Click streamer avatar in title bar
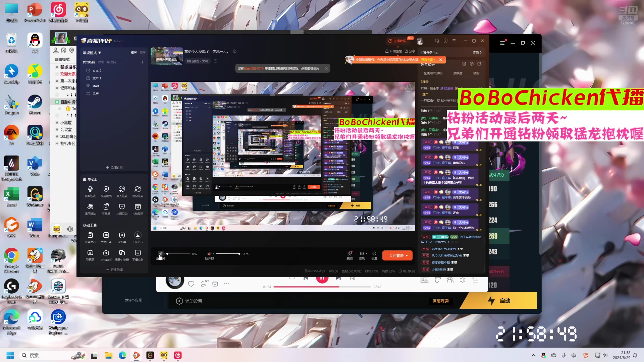644x362 pixels. coord(420,41)
